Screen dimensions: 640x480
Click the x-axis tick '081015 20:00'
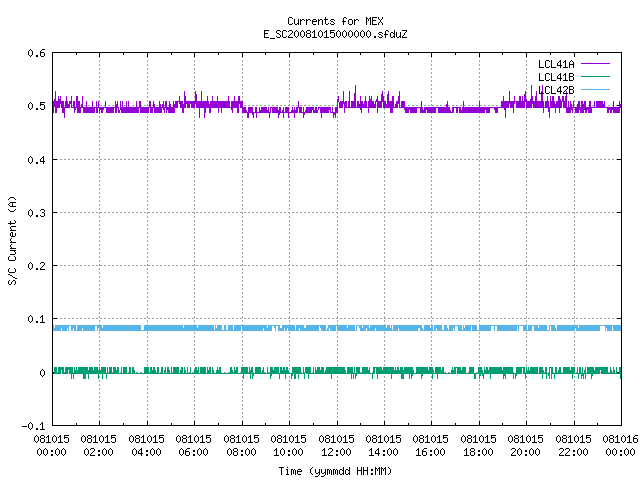[526, 445]
